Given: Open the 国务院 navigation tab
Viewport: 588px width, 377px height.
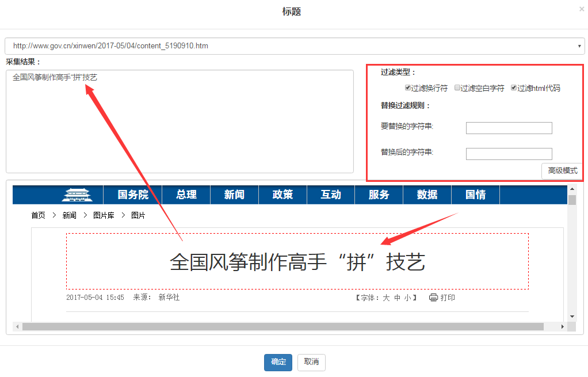Looking at the screenshot, I should pyautogui.click(x=133, y=195).
